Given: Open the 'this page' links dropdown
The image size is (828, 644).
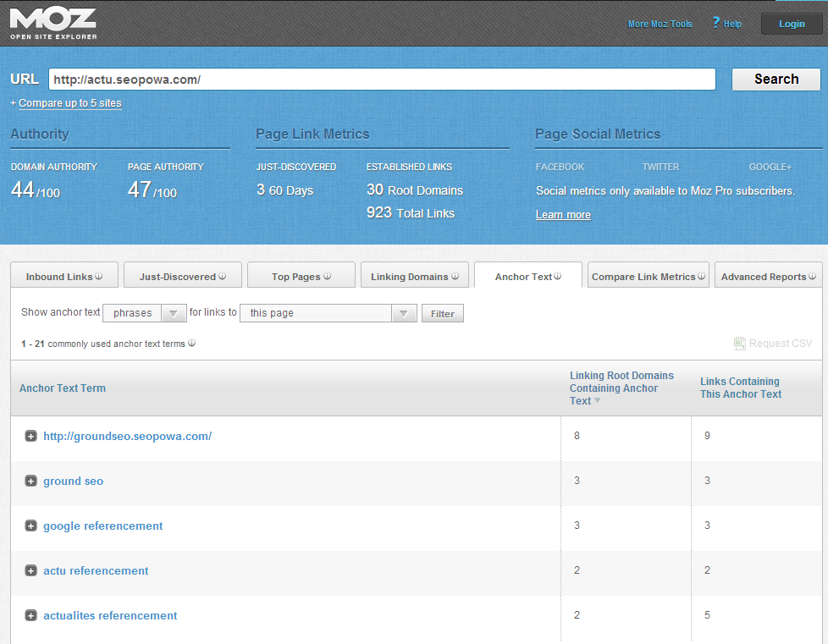Looking at the screenshot, I should [328, 313].
